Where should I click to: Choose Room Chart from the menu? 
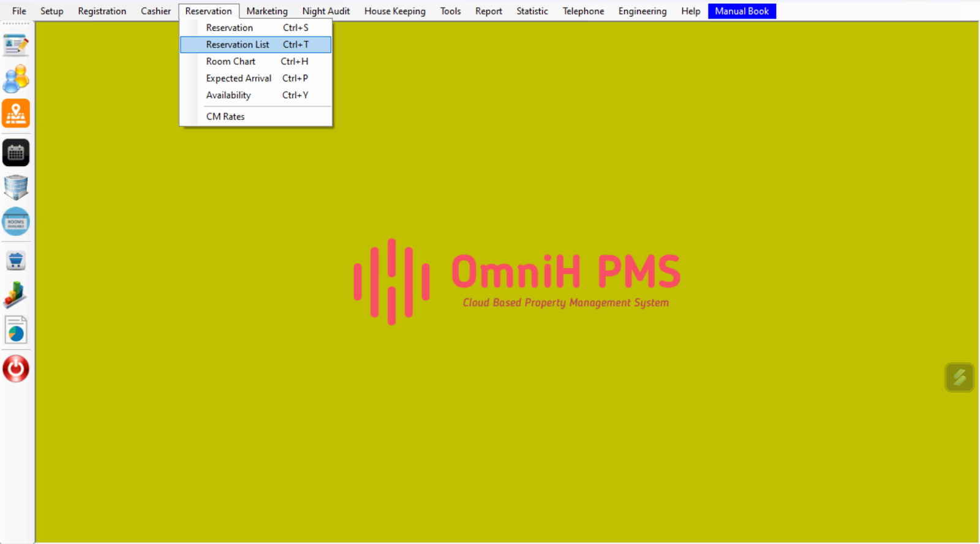click(256, 61)
